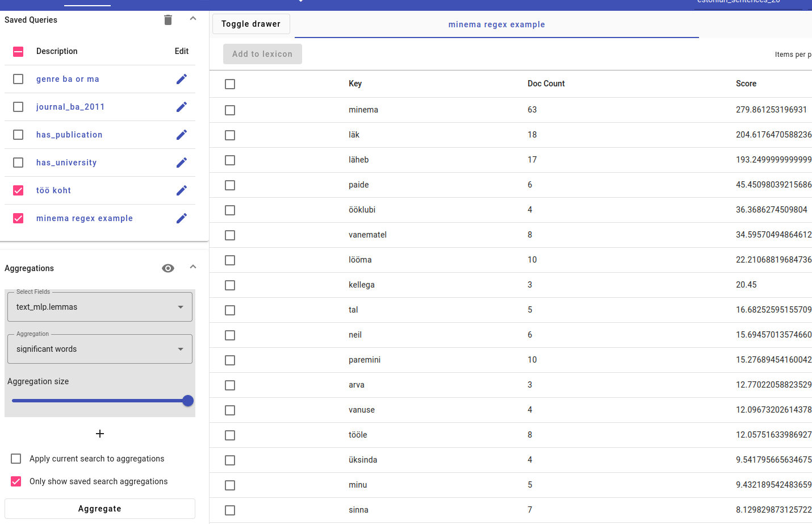812x524 pixels.
Task: Click the Aggregate button
Action: pyautogui.click(x=100, y=509)
